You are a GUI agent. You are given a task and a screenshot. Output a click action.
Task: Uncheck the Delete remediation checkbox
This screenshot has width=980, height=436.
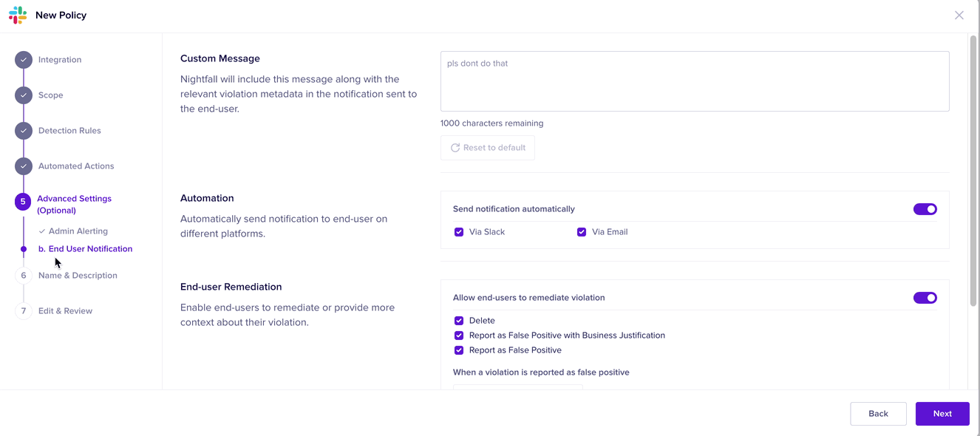click(x=459, y=321)
